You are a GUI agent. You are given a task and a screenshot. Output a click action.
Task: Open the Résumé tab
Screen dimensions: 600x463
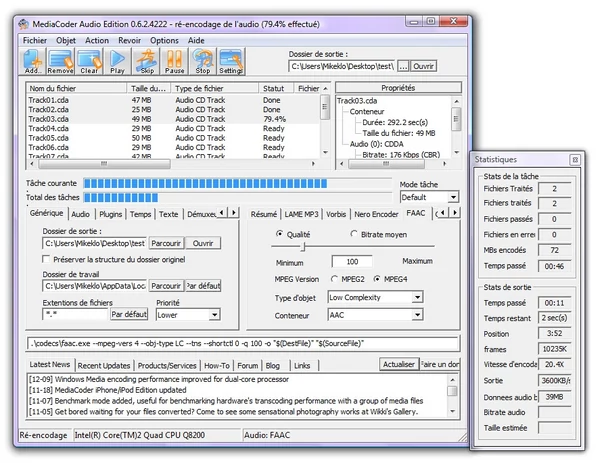(264, 214)
